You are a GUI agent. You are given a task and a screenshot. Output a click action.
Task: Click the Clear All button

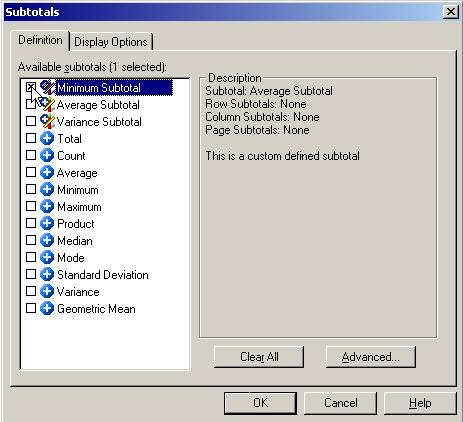[259, 357]
